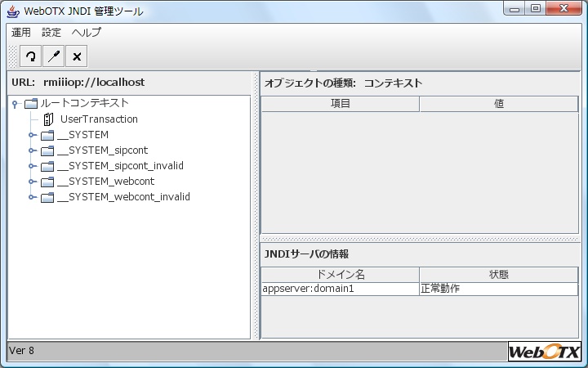Screen dimensions: 588x368
Task: Click the 値 column header
Action: coord(499,104)
